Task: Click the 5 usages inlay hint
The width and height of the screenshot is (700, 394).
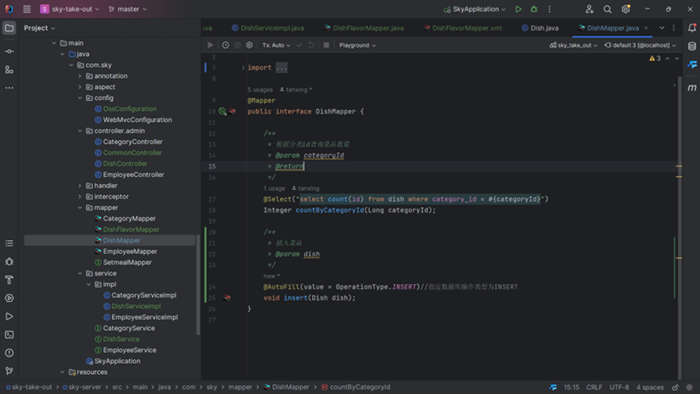Action: point(260,90)
